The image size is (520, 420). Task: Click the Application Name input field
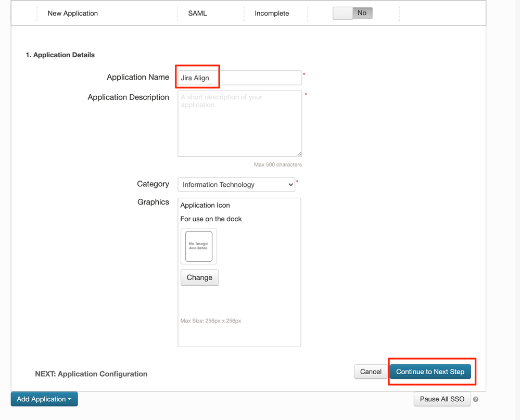[x=239, y=78]
